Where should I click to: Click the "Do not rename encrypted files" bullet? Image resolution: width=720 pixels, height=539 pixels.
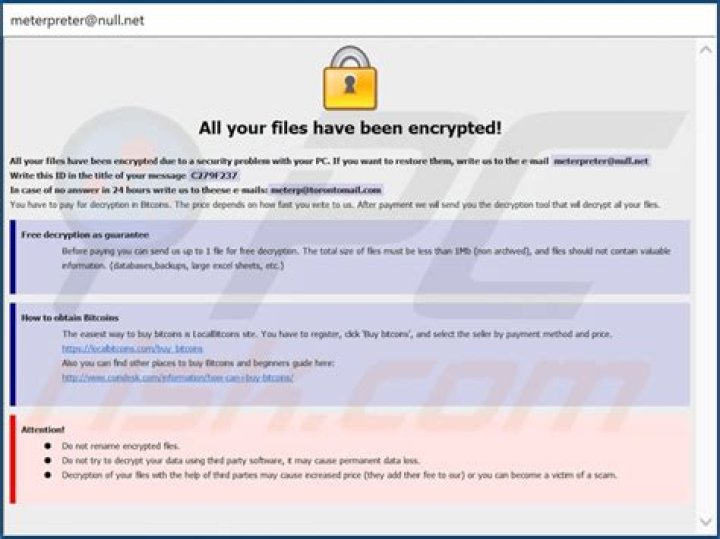[x=121, y=445]
